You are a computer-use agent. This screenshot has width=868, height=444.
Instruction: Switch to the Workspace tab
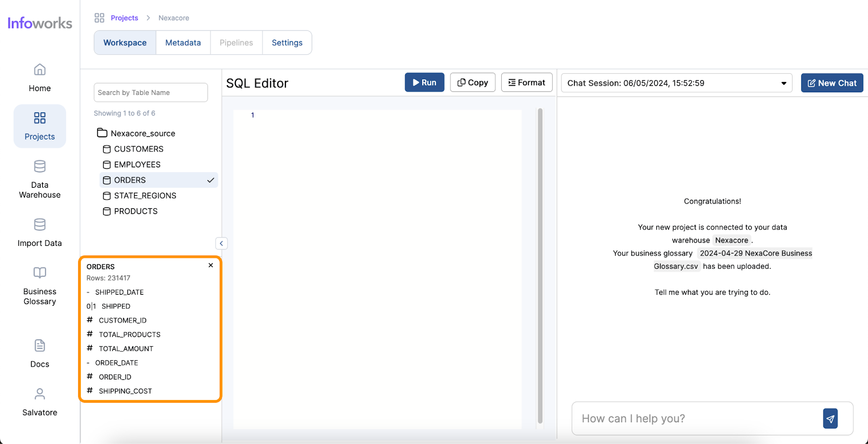click(125, 42)
